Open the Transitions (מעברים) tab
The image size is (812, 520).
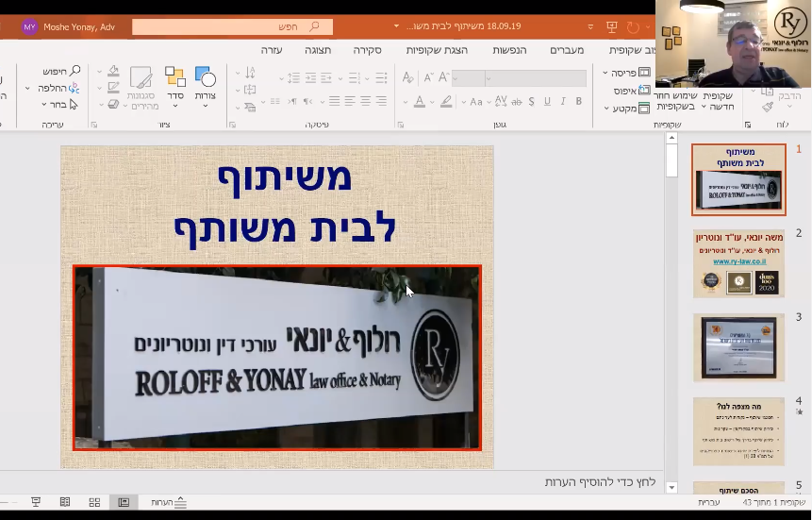click(567, 50)
